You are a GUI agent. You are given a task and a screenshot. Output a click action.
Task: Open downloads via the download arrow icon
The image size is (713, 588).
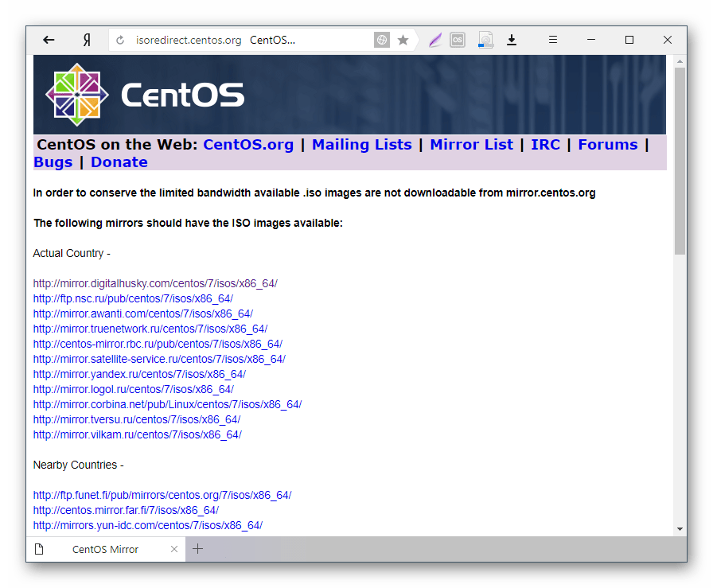click(x=512, y=39)
